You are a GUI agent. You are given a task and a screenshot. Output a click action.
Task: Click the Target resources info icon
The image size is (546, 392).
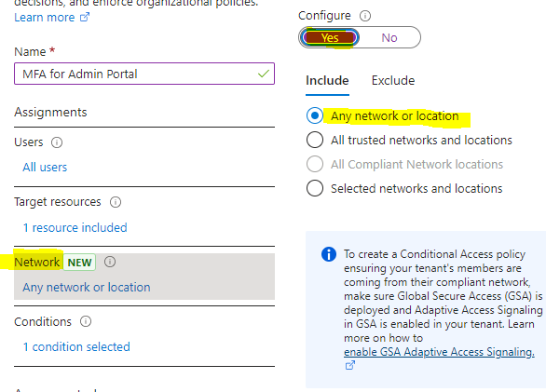tap(116, 202)
